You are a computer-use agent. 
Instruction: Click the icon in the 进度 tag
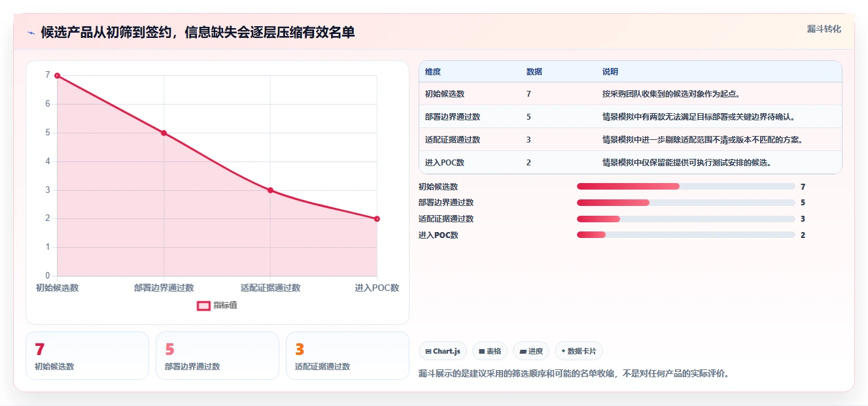tap(523, 351)
